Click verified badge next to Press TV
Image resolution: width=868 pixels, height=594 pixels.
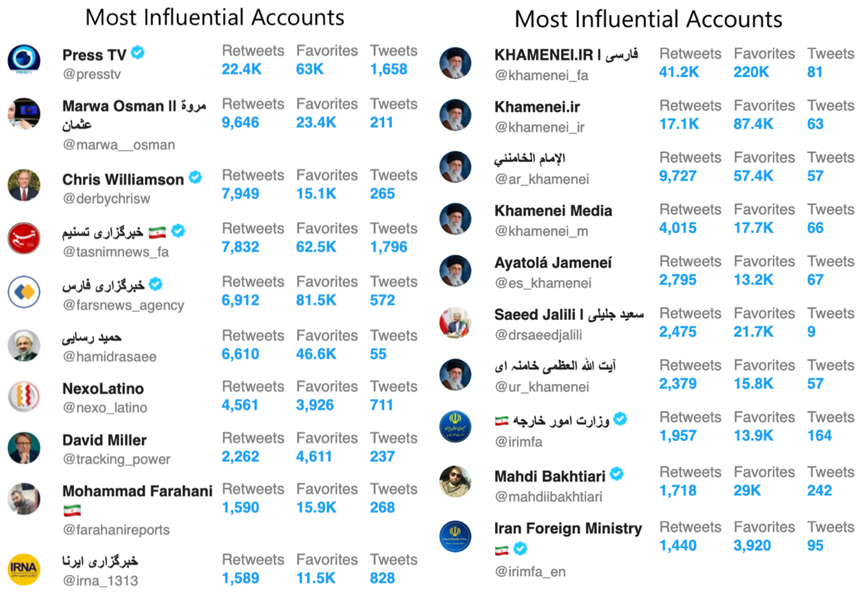(x=138, y=53)
